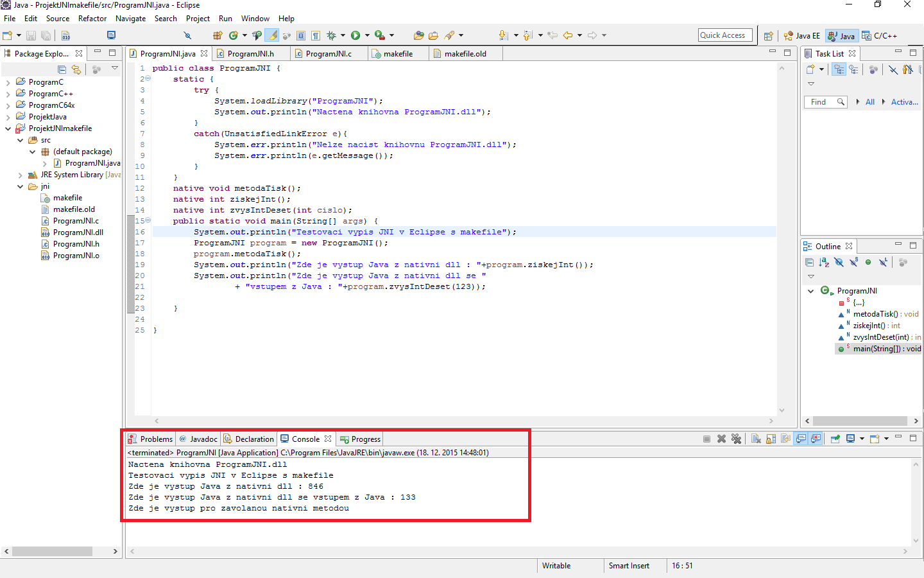This screenshot has height=578, width=924.
Task: Clear the Console output
Action: click(756, 439)
